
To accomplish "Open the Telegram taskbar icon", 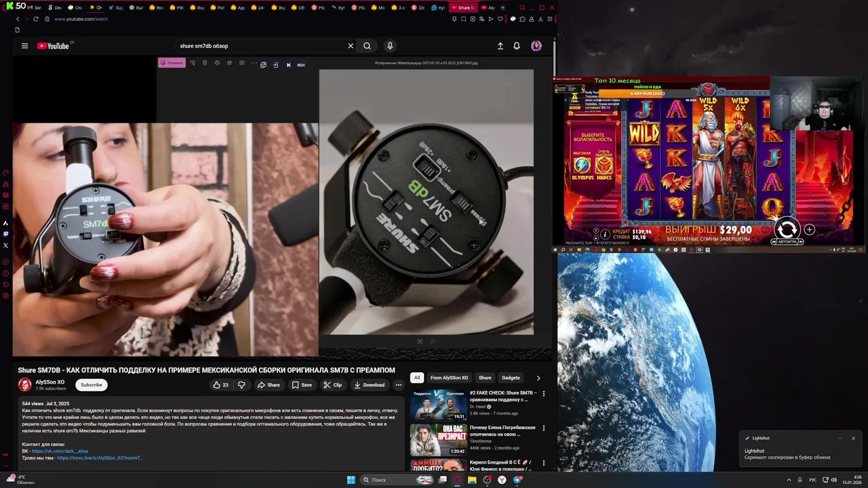I will (518, 480).
